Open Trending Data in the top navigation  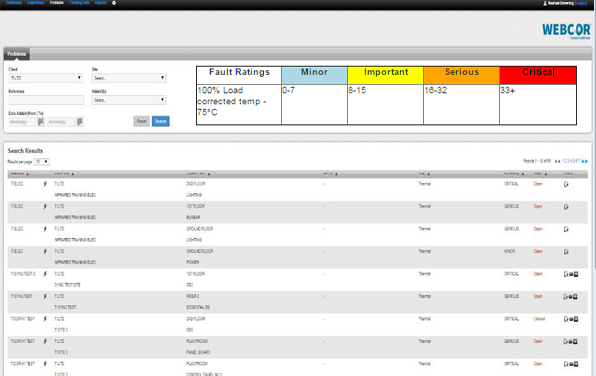(x=79, y=3)
